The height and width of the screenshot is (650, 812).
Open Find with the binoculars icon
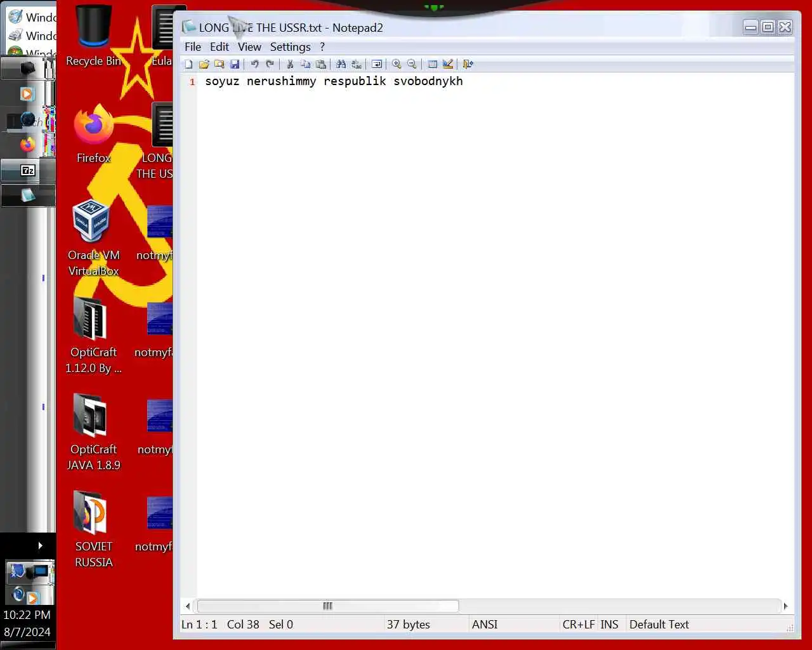pyautogui.click(x=341, y=64)
